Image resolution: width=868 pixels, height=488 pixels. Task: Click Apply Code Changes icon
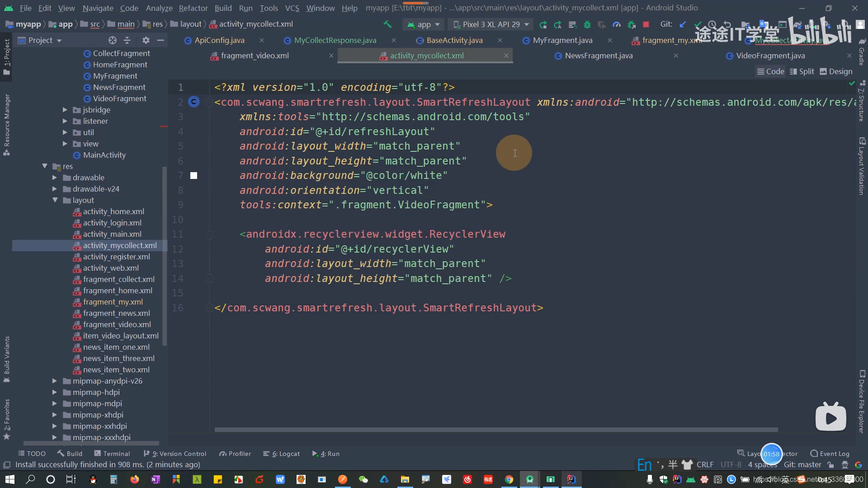(572, 24)
